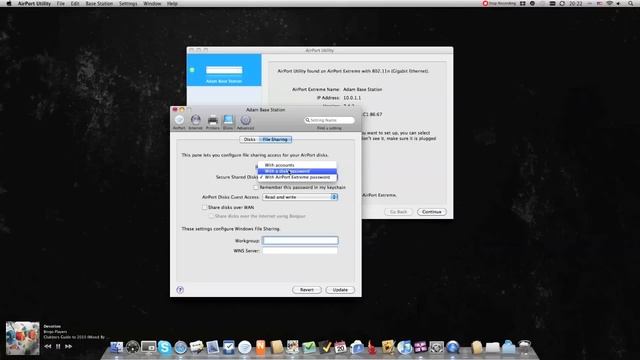Click the Setting Name search field
This screenshot has width=640, height=360.
[329, 120]
